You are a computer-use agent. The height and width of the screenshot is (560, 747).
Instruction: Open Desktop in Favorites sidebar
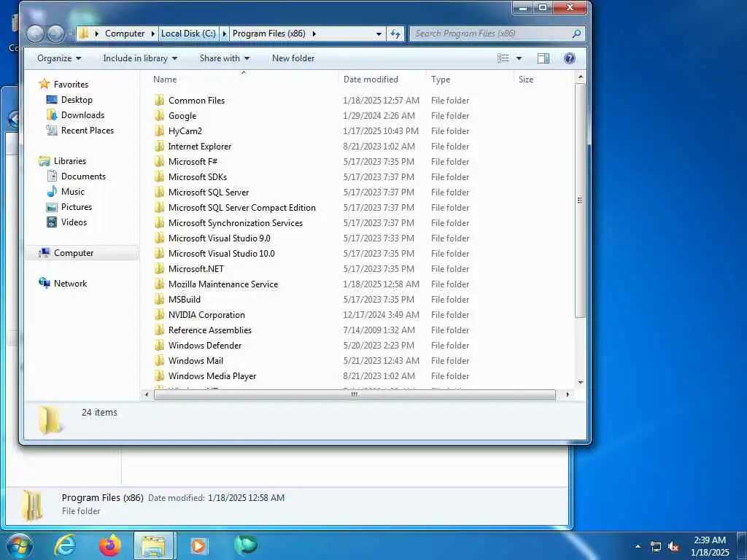(76, 99)
